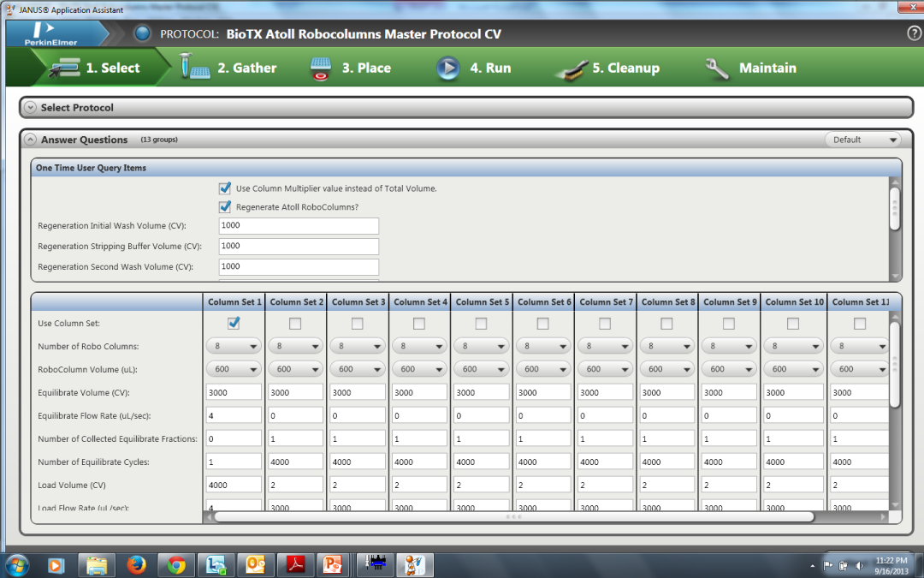Open JANUS Application Assistant taskbar icon
The image size is (924, 578).
point(414,565)
